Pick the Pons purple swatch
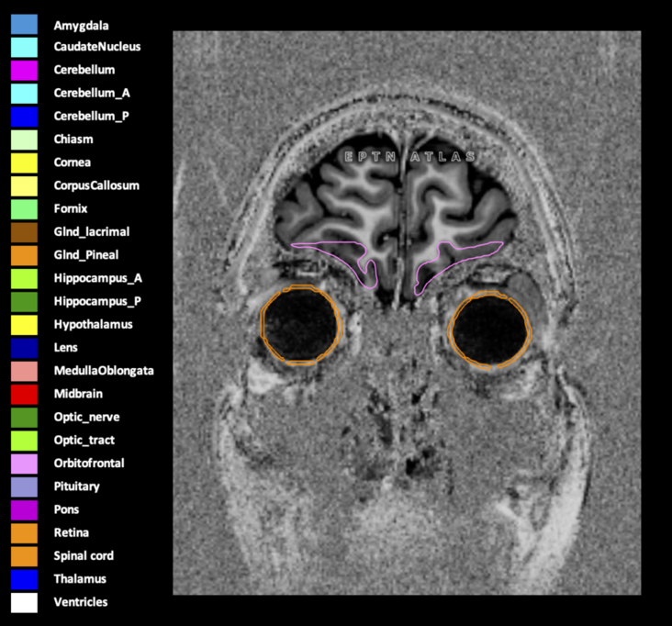Image resolution: width=672 pixels, height=626 pixels. 24,510
